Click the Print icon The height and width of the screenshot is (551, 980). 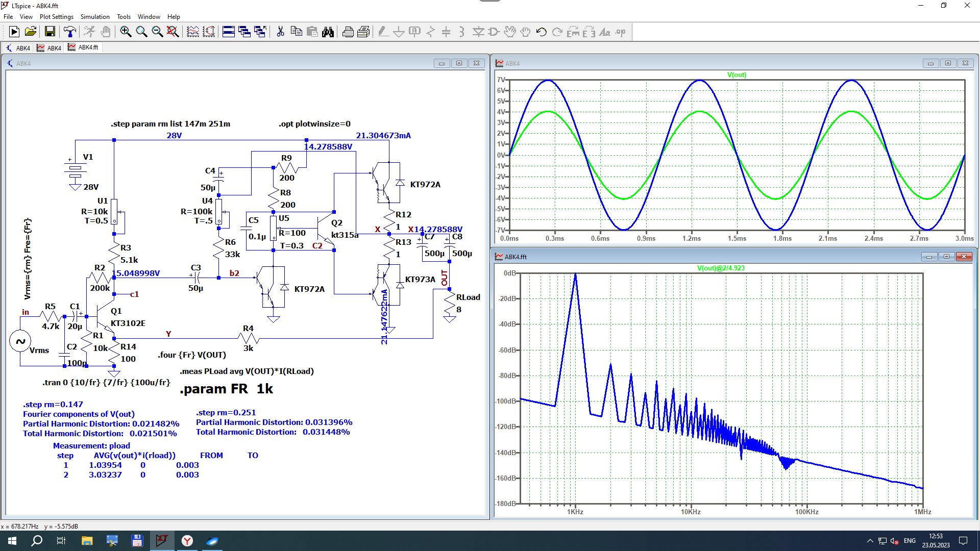click(x=348, y=32)
